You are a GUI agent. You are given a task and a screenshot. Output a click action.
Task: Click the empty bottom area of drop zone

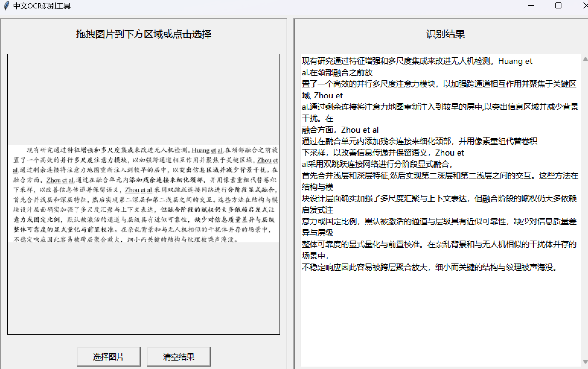coord(144,288)
